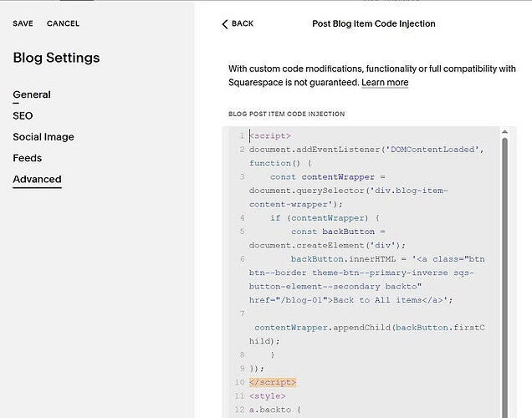This screenshot has width=532, height=418.
Task: Click line number 10 in the gutter
Action: (239, 382)
